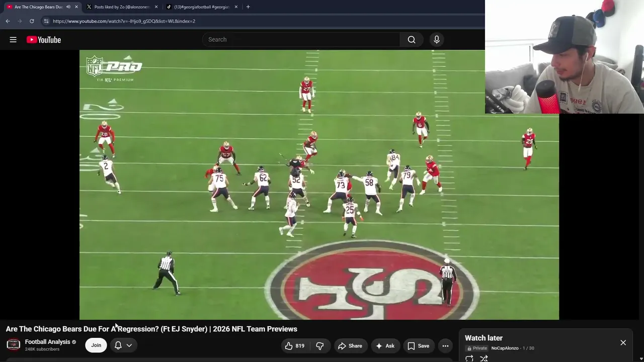View site information for youtube.com
This screenshot has height=362, width=644.
coord(46,21)
